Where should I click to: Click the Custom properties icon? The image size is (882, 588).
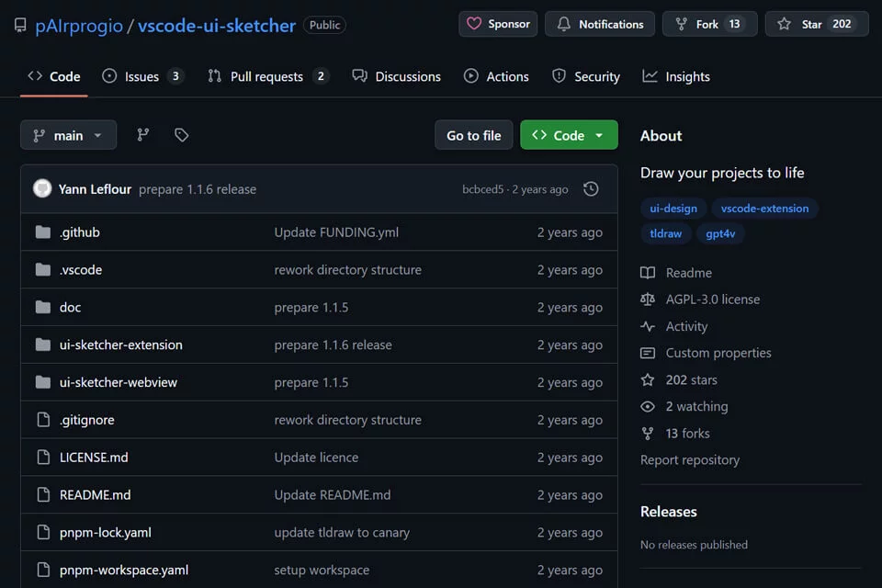[x=648, y=353]
